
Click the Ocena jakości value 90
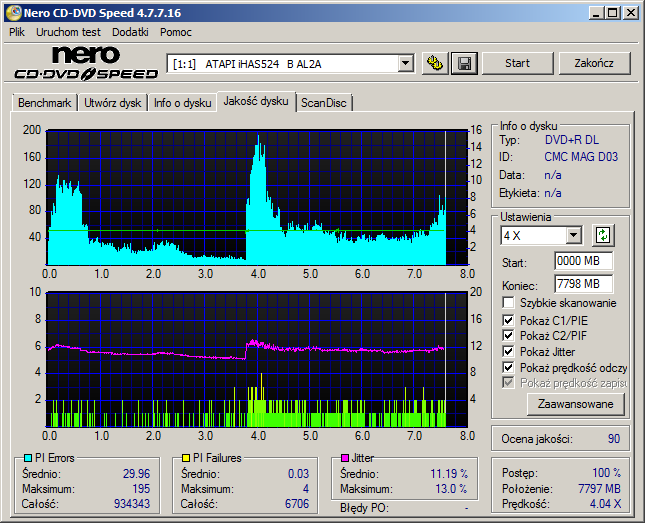pos(614,439)
